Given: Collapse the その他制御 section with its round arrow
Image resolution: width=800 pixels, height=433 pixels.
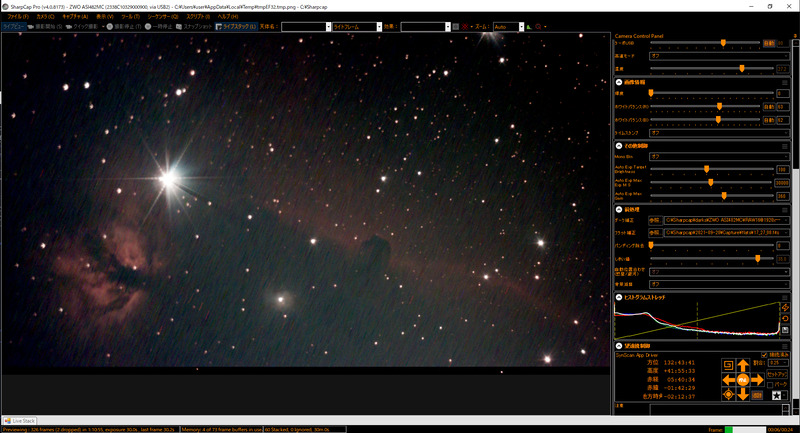Looking at the screenshot, I should 619,146.
